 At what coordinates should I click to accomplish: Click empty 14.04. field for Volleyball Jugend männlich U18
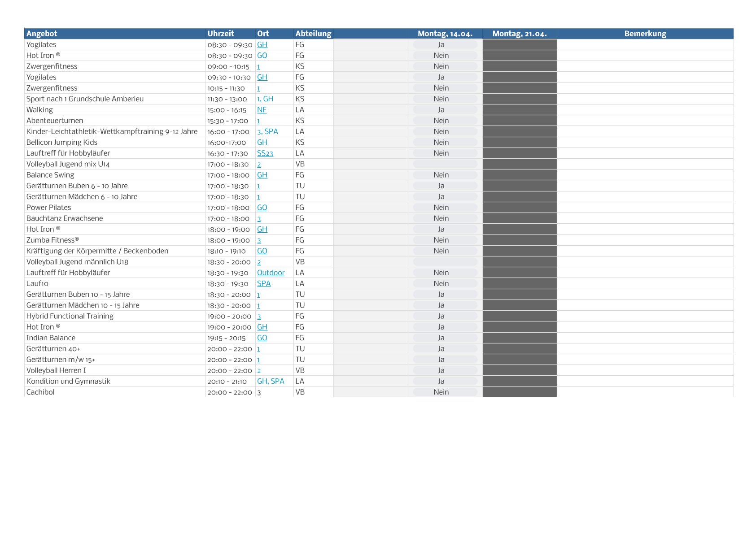(x=445, y=262)
